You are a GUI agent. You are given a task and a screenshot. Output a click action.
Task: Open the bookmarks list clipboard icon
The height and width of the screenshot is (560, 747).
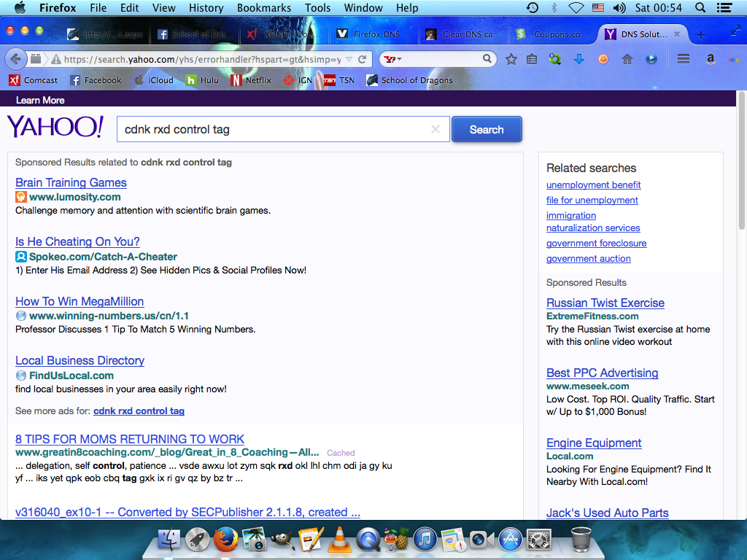point(532,60)
